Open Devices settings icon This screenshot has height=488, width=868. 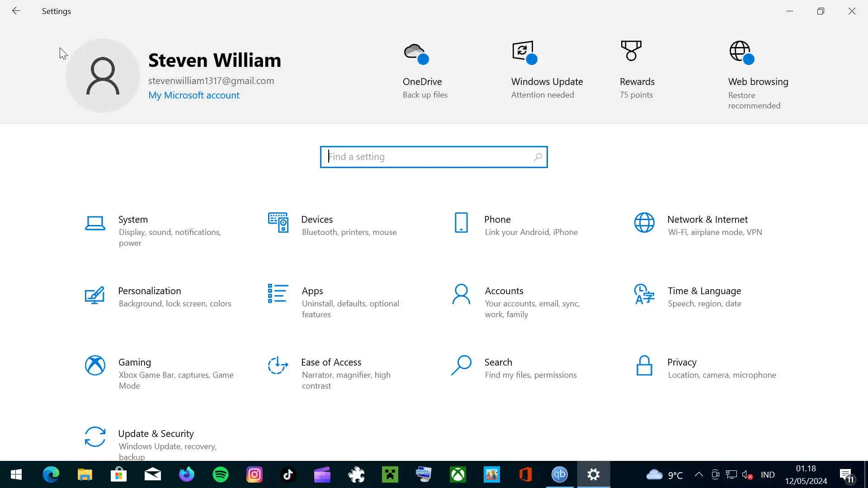pos(278,222)
